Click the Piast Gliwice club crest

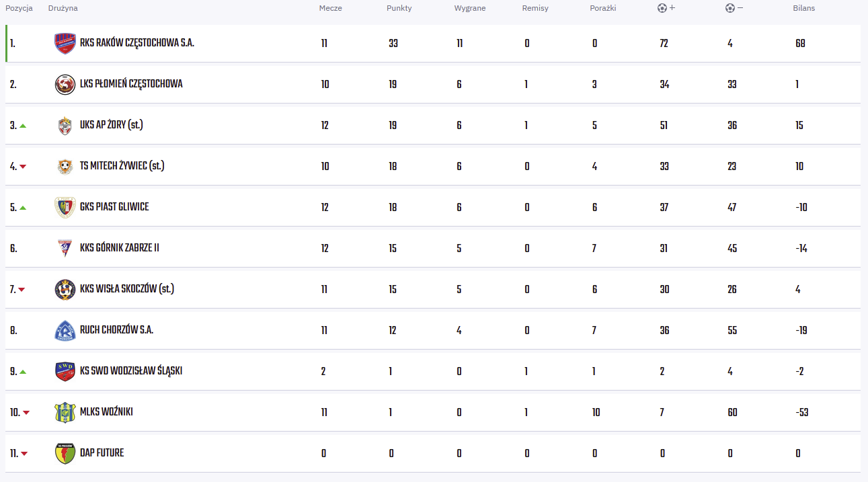[x=65, y=207]
